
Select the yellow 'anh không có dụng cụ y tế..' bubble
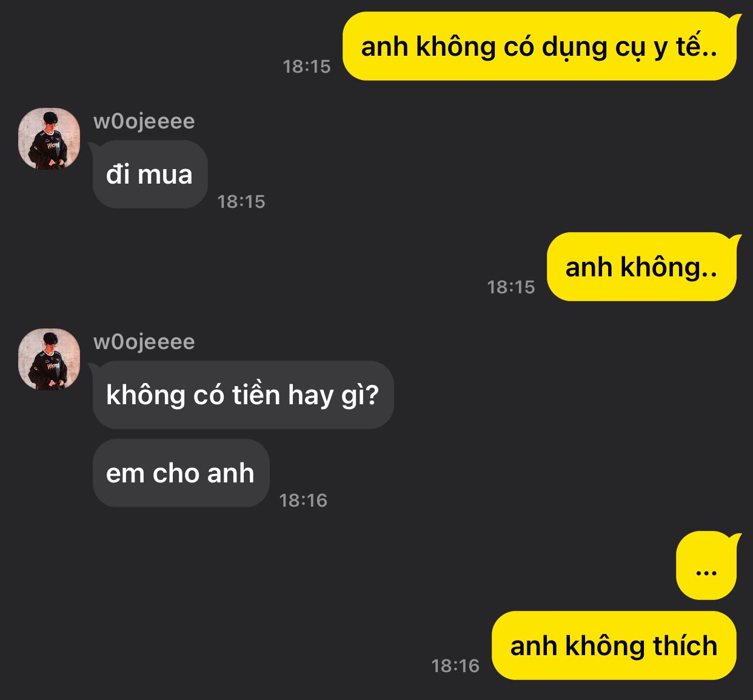pos(540,46)
